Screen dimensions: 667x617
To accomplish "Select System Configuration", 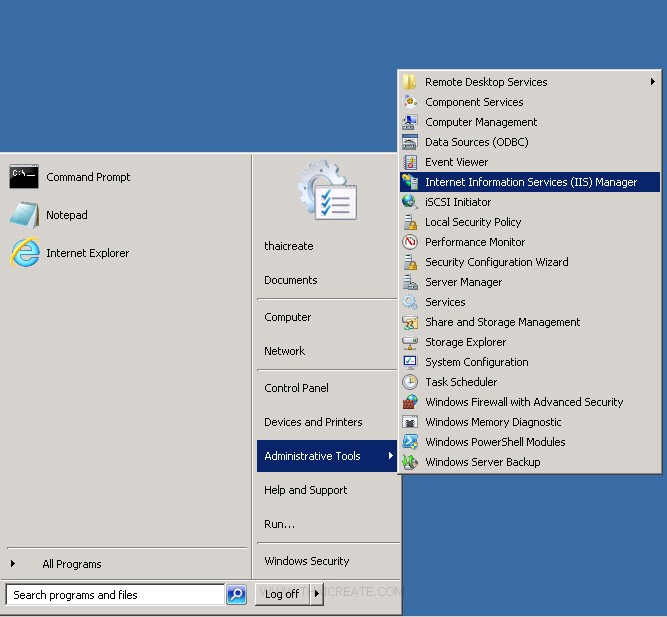I will [x=530, y=362].
